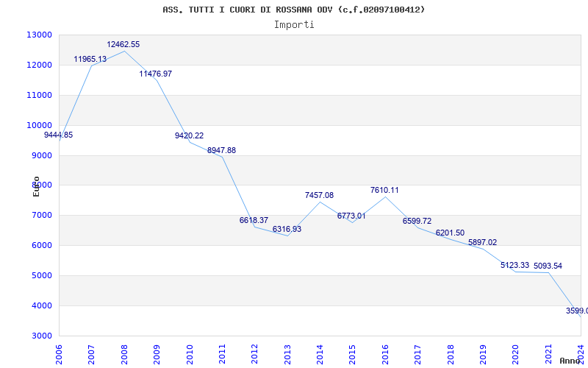Click the 7000 y-axis tick label
The height and width of the screenshot is (368, 588).
pos(41,215)
